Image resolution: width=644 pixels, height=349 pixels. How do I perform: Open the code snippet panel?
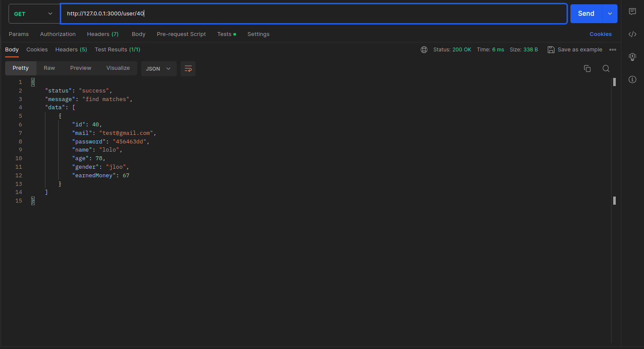[632, 34]
